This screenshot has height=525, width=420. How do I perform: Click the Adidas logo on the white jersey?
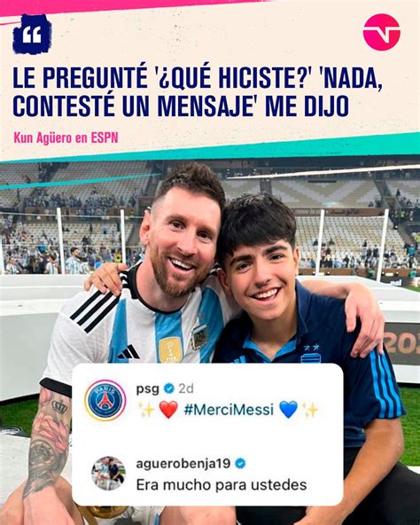(x=128, y=352)
